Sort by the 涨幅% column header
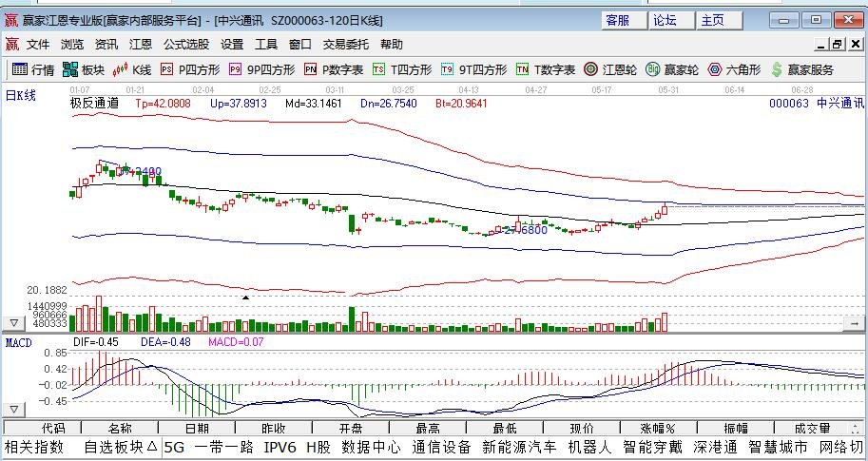 tap(656, 429)
